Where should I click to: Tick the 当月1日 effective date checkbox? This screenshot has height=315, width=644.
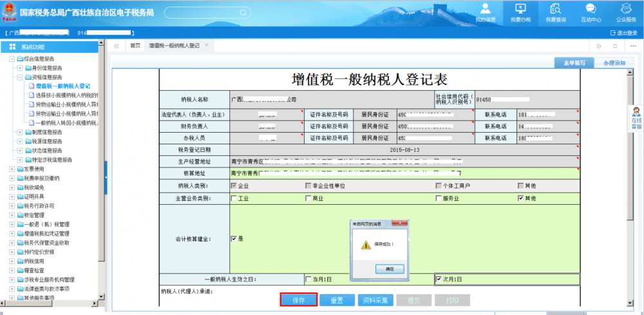[308, 279]
